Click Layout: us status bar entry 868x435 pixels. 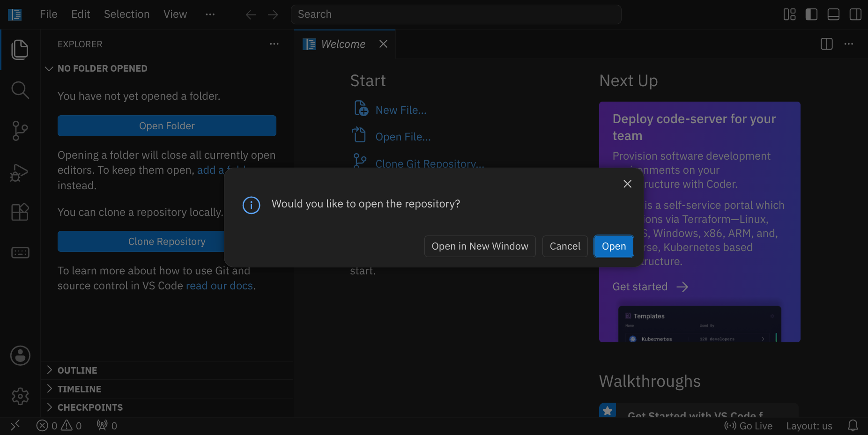809,426
